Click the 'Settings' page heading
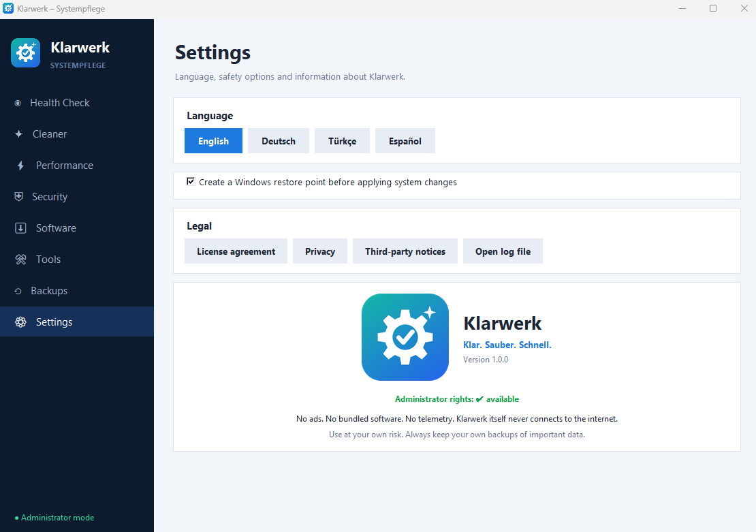Image resolution: width=756 pixels, height=532 pixels. [212, 52]
